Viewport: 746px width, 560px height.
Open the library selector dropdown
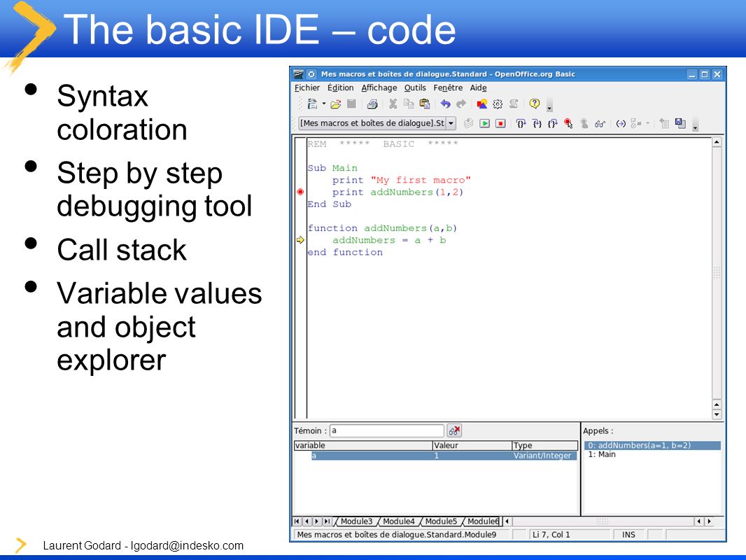click(451, 123)
